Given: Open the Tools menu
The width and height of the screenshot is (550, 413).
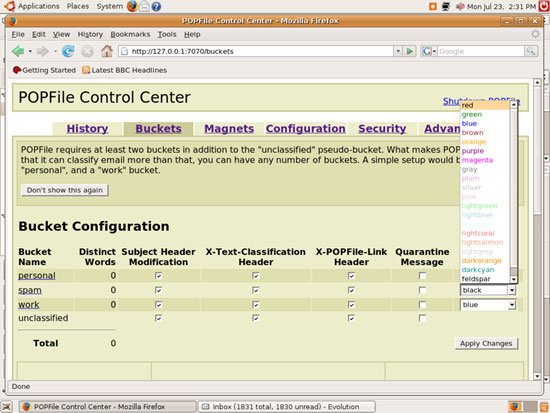Looking at the screenshot, I should 167,34.
